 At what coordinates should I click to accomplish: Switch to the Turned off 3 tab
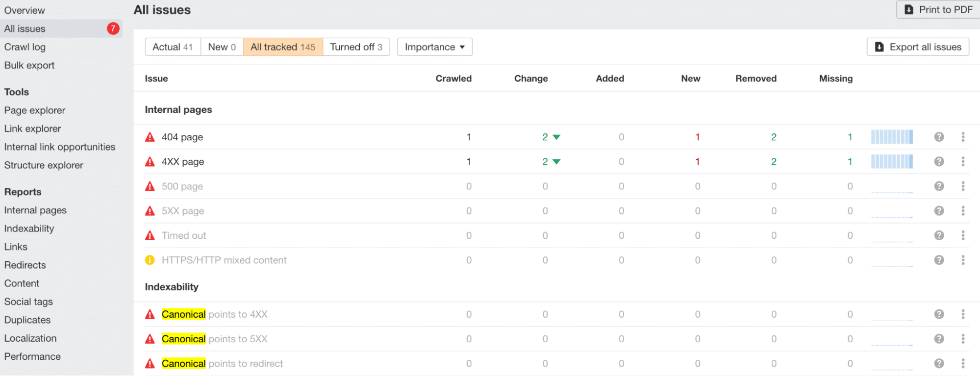[x=356, y=47]
